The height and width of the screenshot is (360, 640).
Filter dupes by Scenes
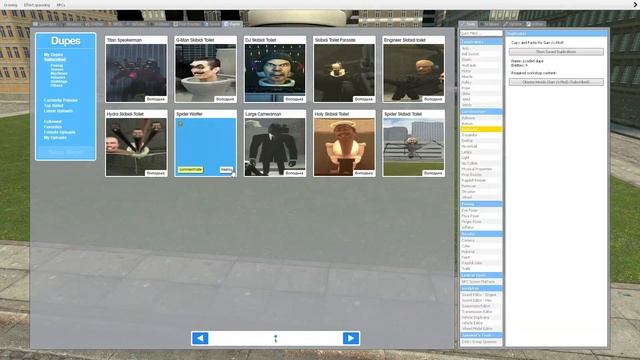(x=57, y=69)
